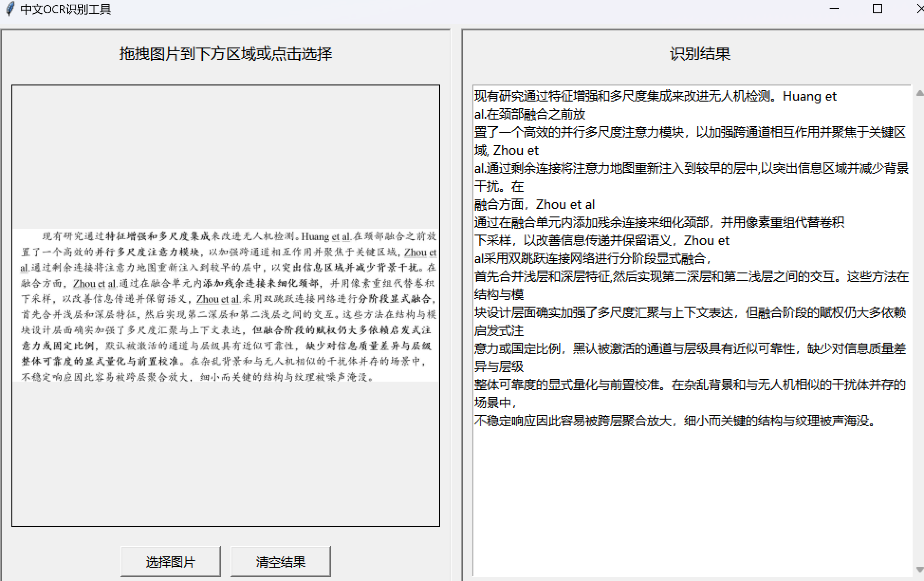Click the feather app icon in title bar
This screenshot has width=924, height=581.
[9, 9]
